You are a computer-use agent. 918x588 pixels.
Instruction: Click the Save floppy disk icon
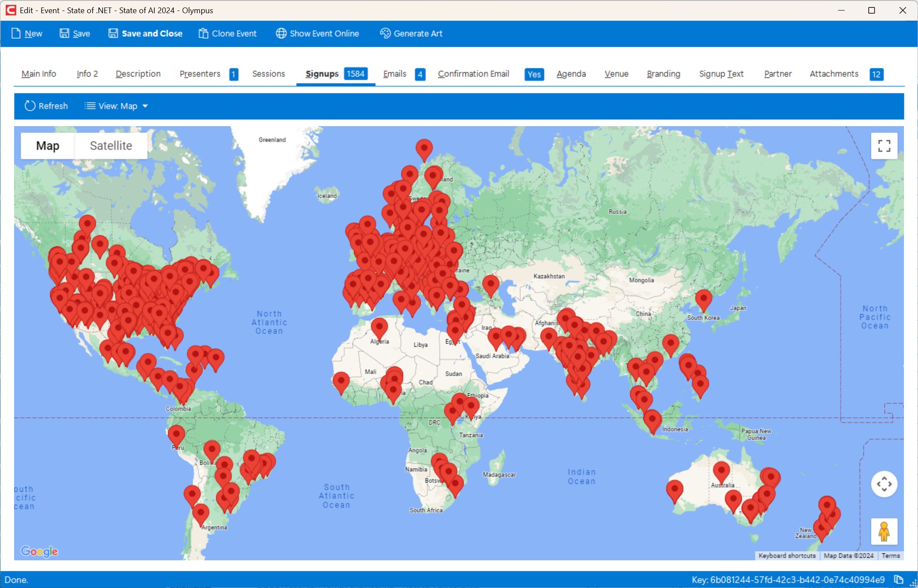coord(65,33)
